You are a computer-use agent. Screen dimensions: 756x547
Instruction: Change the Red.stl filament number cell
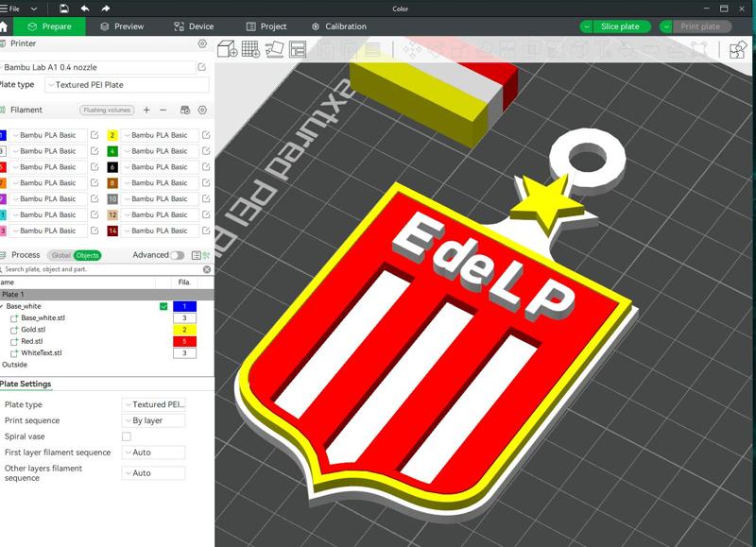[x=184, y=341]
